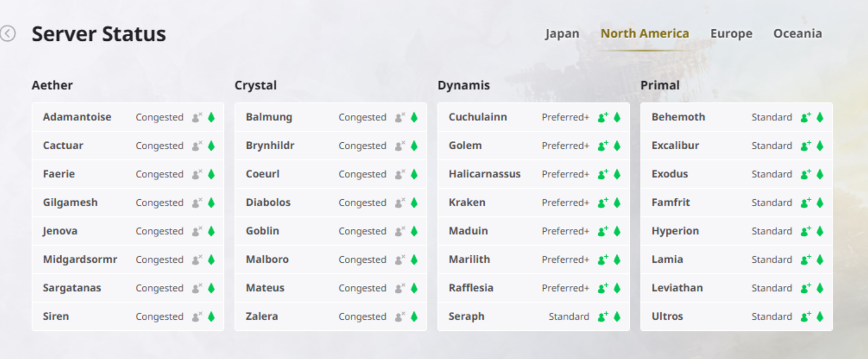Click the character creation icon for Hyperion
The height and width of the screenshot is (359, 868).
pos(806,231)
